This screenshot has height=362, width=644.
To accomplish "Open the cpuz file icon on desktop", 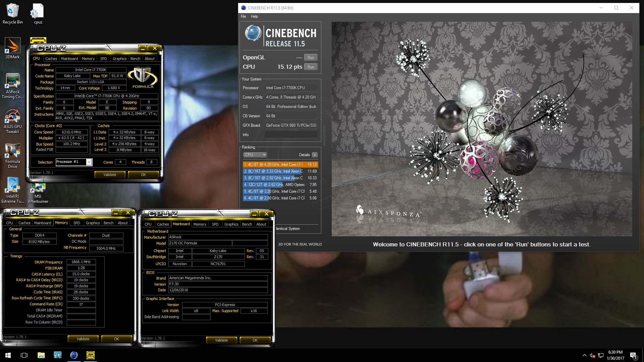I will (38, 14).
